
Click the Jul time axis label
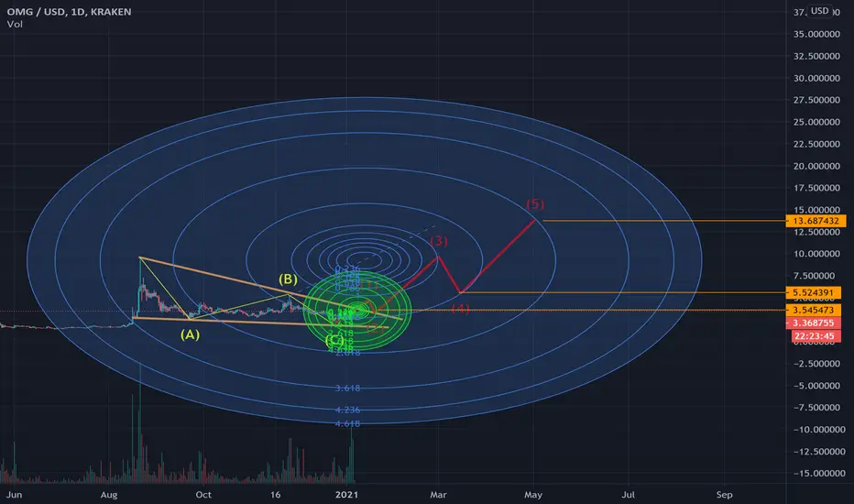(x=629, y=495)
